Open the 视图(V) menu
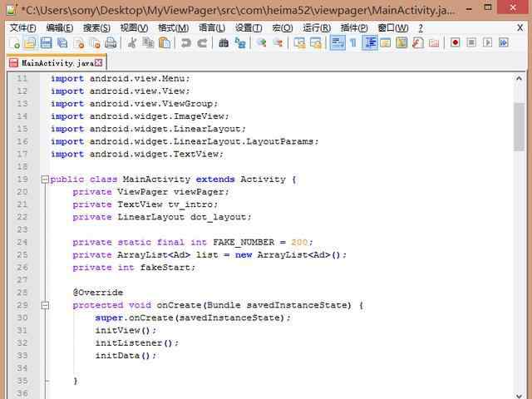The width and height of the screenshot is (532, 399). click(134, 27)
